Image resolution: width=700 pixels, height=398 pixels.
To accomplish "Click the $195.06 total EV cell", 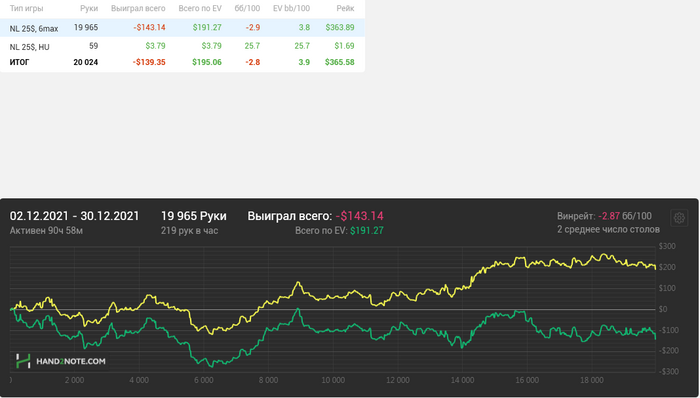I will (207, 62).
